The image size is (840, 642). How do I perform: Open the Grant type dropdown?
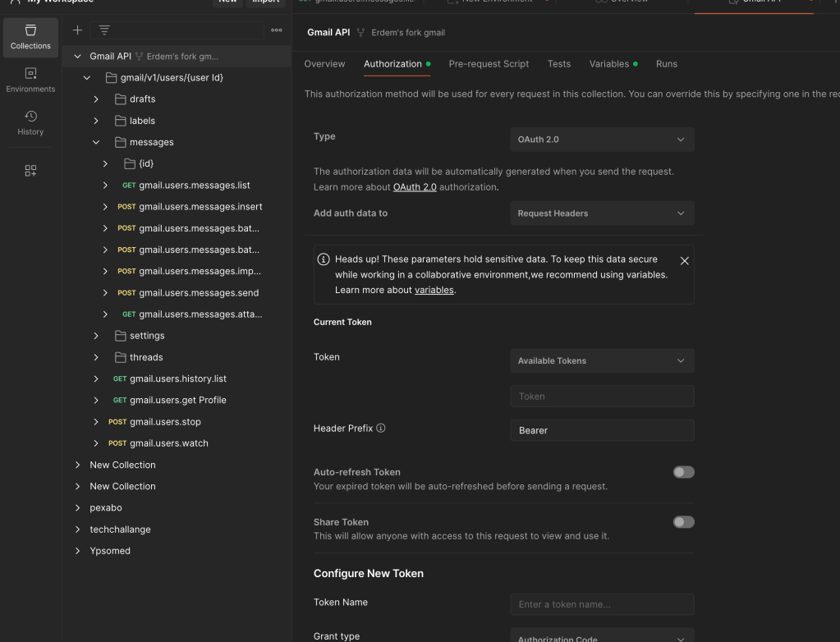tap(602, 635)
